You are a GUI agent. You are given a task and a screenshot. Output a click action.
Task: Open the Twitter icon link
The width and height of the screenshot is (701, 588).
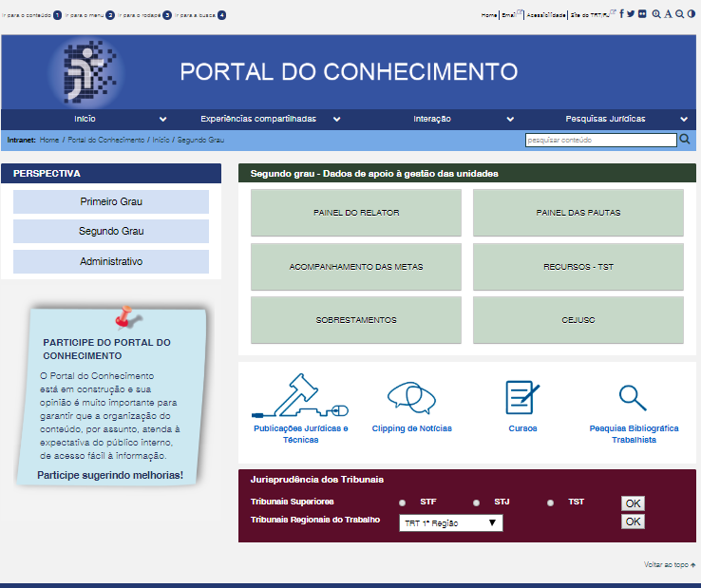point(631,14)
